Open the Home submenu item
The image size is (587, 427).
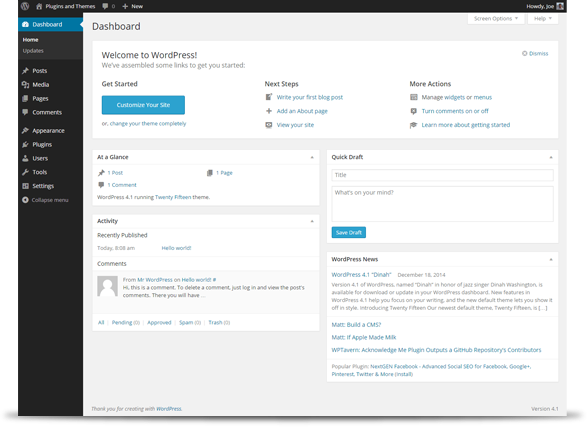pos(30,40)
